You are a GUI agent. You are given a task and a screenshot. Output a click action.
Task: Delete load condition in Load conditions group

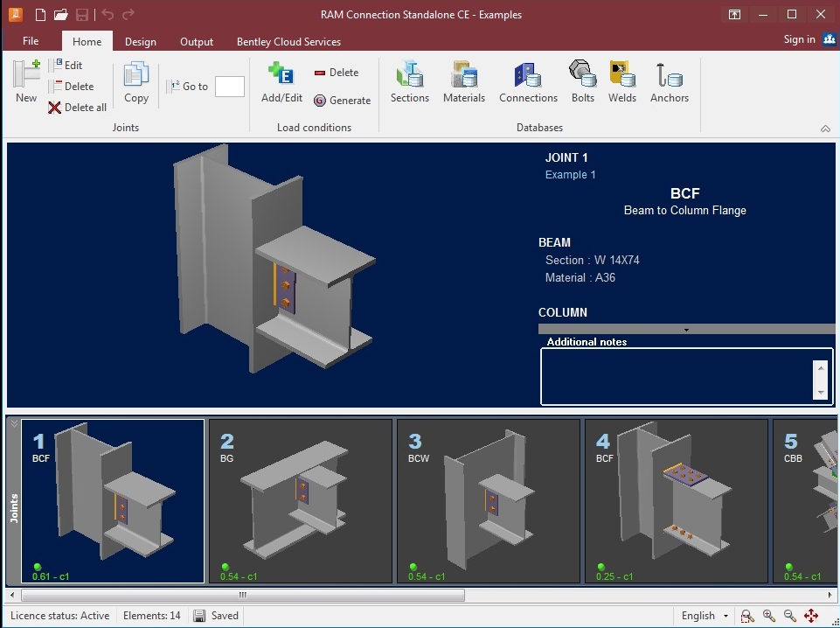click(336, 73)
